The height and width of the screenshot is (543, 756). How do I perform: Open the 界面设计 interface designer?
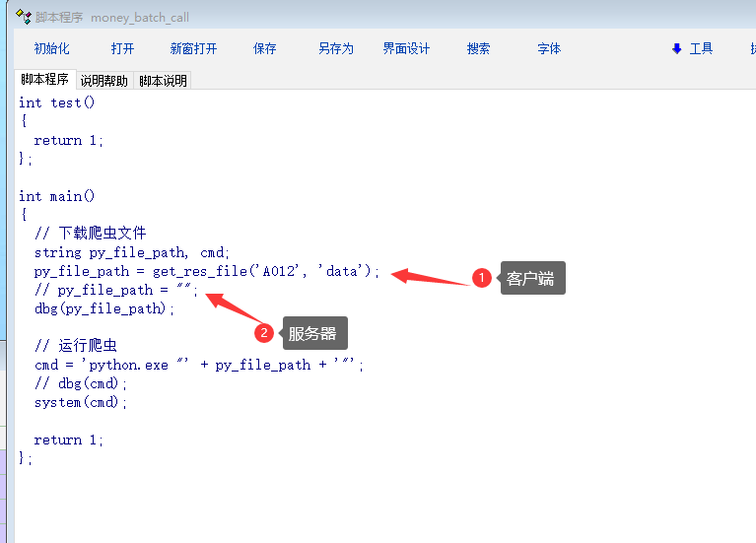pos(406,49)
